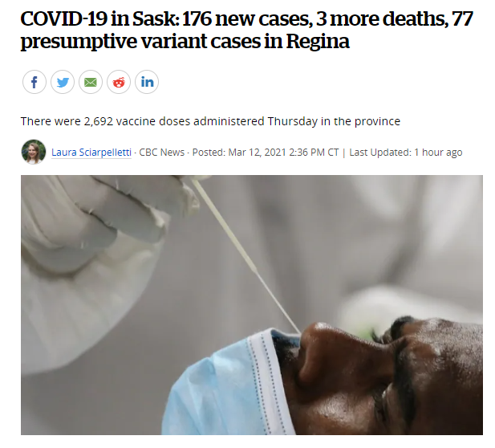Viewport: 495px width, 448px height.
Task: Share the article on Reddit
Action: click(x=119, y=82)
